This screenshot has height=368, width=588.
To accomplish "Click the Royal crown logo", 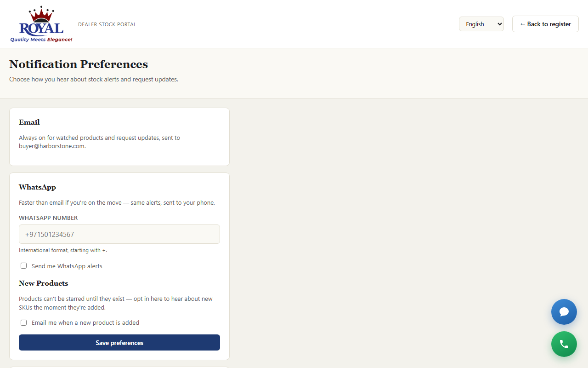I will click(x=41, y=24).
